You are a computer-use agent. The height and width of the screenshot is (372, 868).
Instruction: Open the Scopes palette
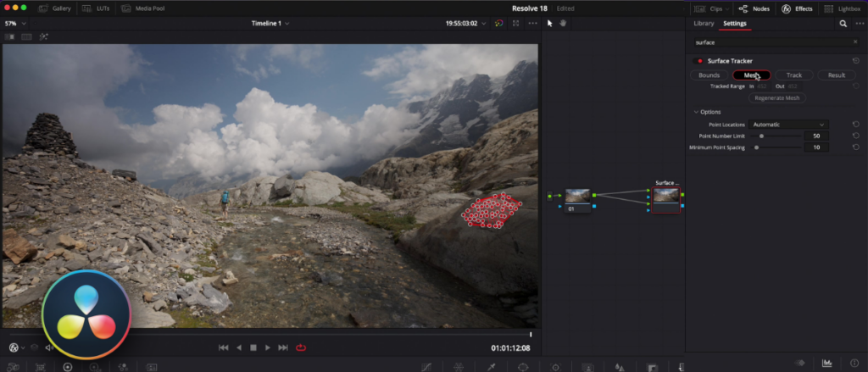(827, 364)
